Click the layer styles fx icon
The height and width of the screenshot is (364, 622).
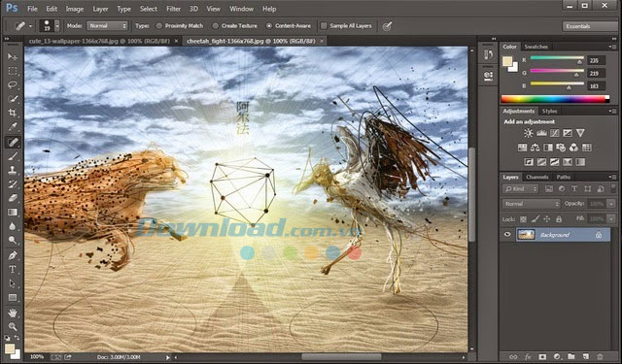528,357
